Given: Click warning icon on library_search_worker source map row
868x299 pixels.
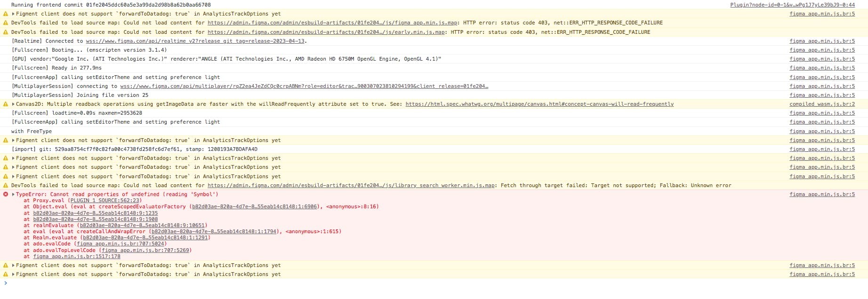Looking at the screenshot, I should 6,185.
